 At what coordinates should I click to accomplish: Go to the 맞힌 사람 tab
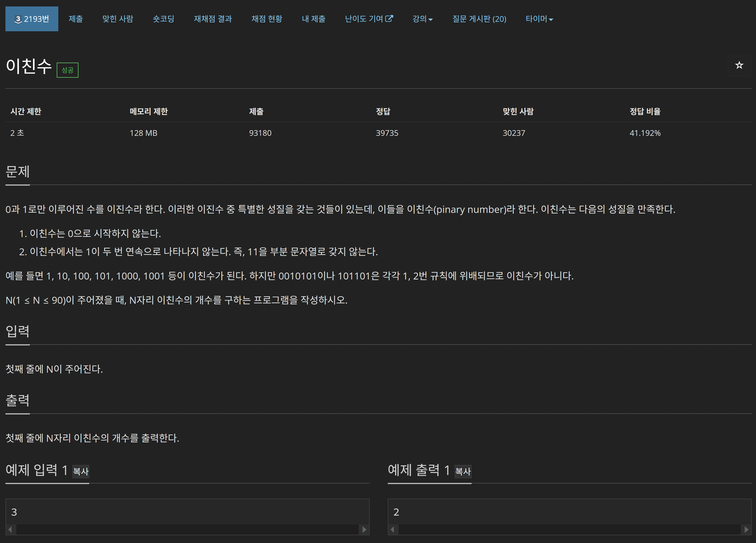coord(118,19)
